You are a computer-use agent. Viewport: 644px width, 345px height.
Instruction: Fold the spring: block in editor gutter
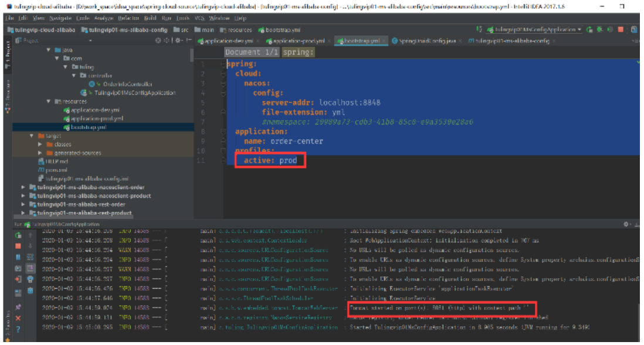(x=223, y=64)
